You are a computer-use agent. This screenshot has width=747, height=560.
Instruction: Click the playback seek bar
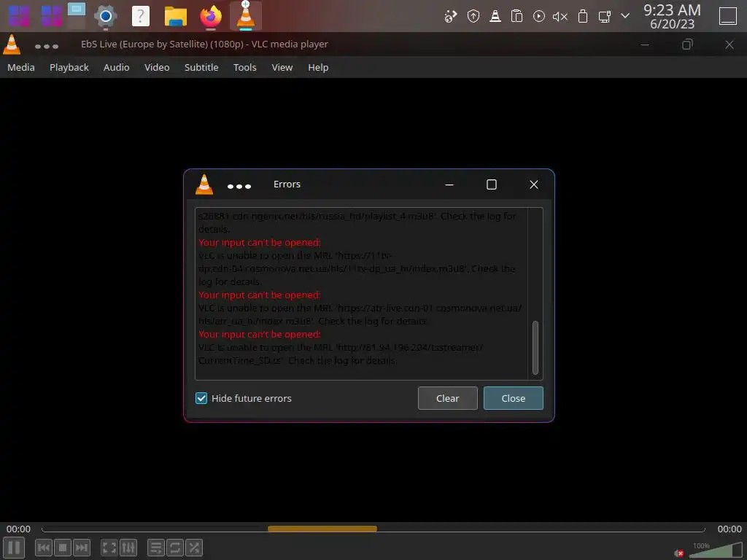click(373, 529)
